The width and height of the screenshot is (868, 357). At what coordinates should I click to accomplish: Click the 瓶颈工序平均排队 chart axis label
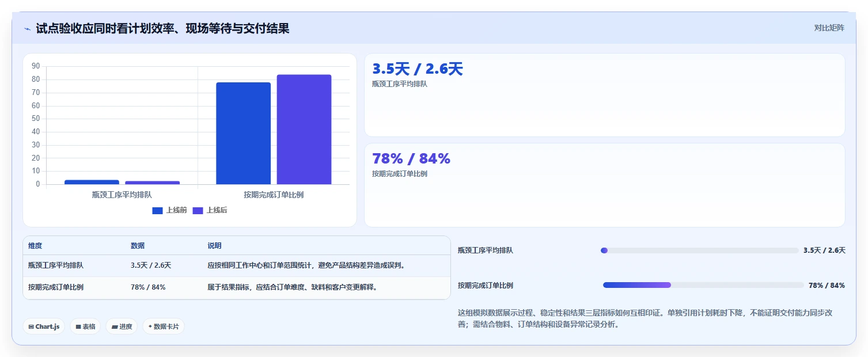122,195
